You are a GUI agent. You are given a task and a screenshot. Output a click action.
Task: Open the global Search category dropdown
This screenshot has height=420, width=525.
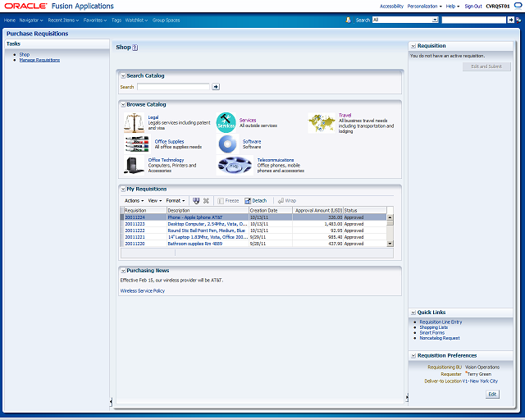tap(435, 20)
